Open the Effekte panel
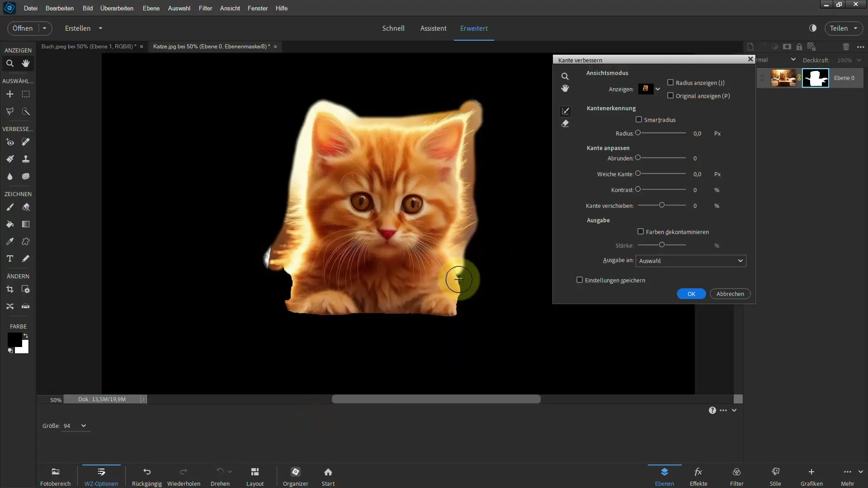868x488 pixels. click(x=698, y=476)
